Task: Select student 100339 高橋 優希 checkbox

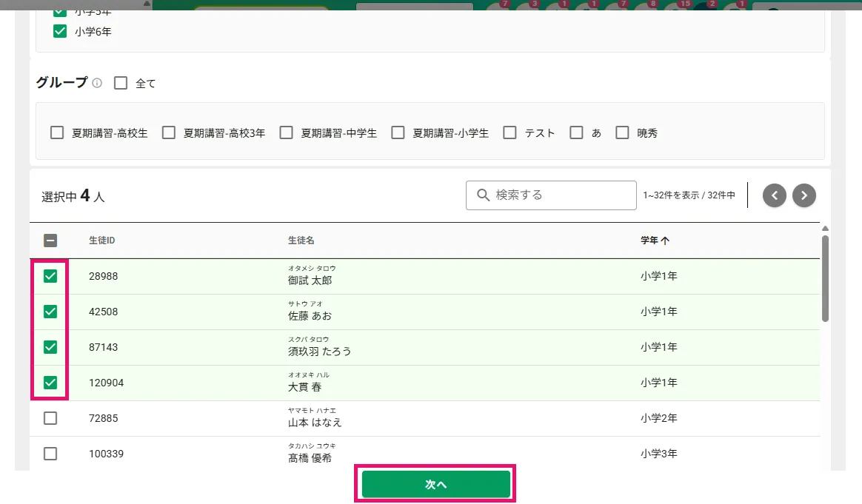Action: tap(50, 454)
